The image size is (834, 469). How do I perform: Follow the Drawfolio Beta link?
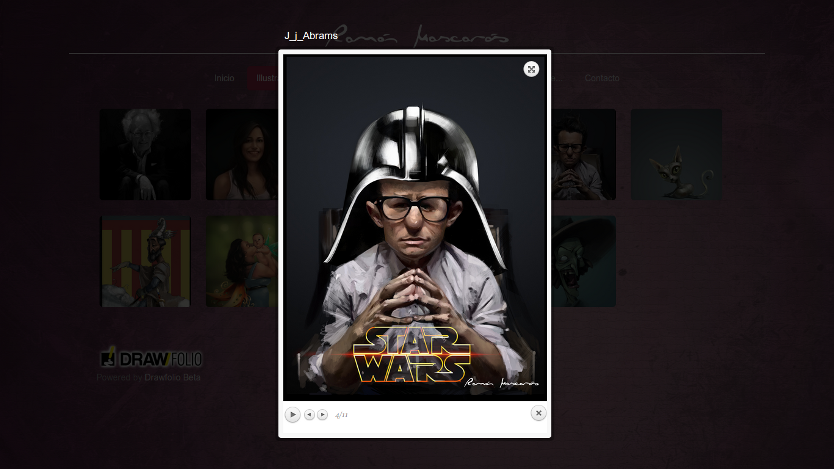pos(172,378)
